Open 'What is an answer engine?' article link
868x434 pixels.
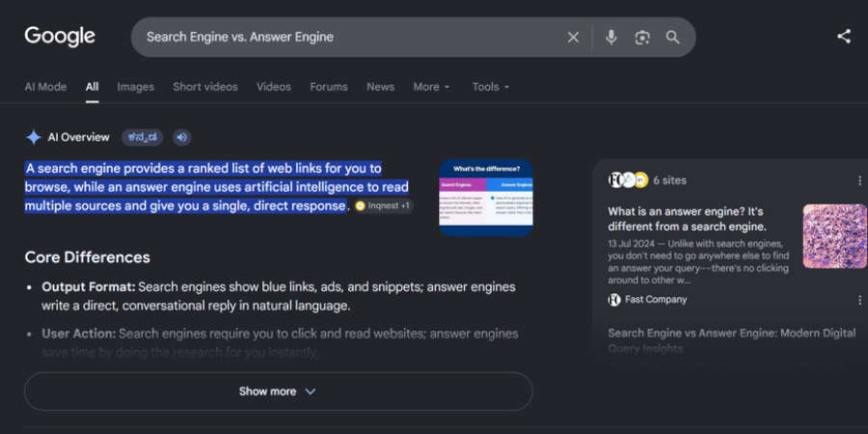coord(687,219)
